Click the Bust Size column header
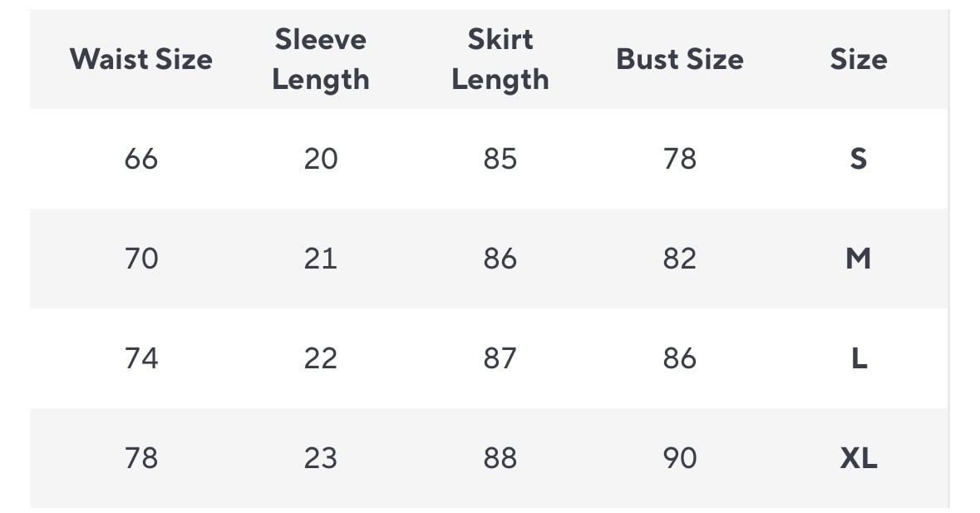980x513 pixels. (x=679, y=59)
